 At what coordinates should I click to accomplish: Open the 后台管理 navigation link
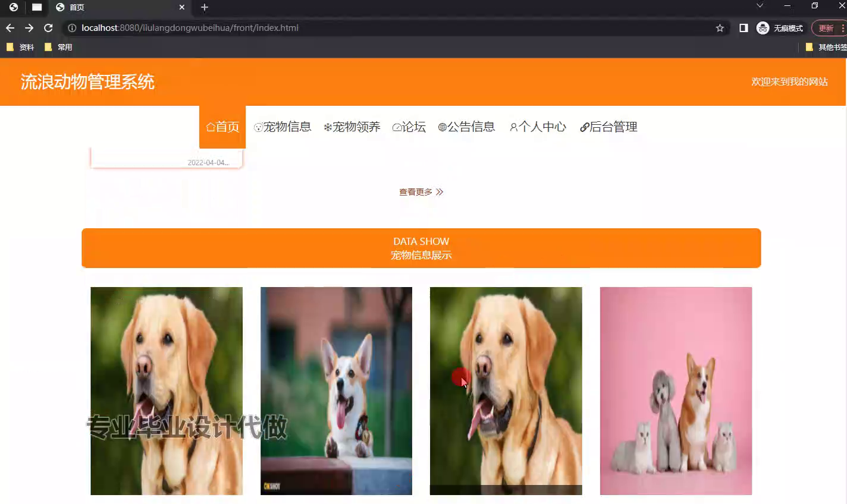point(608,127)
